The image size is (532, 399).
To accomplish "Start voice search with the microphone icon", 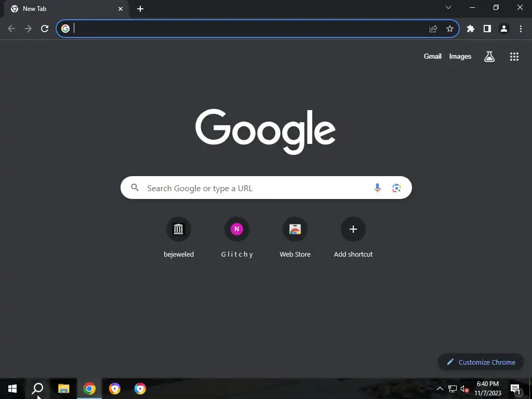I will (x=377, y=188).
